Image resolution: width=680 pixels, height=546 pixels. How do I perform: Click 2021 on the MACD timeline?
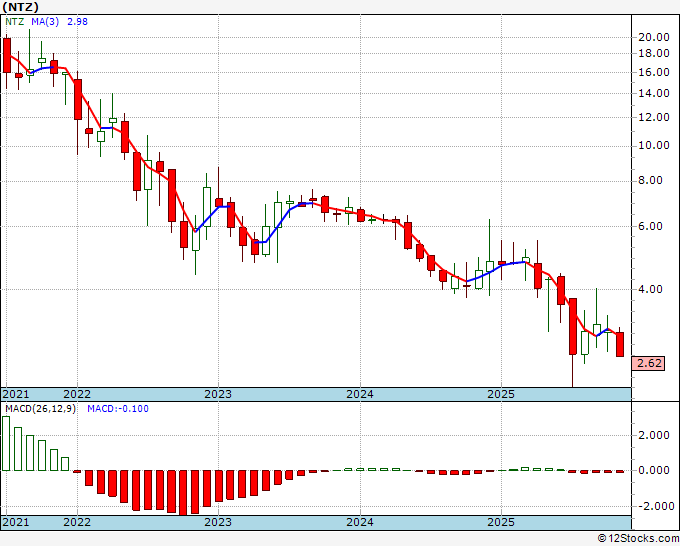16,522
